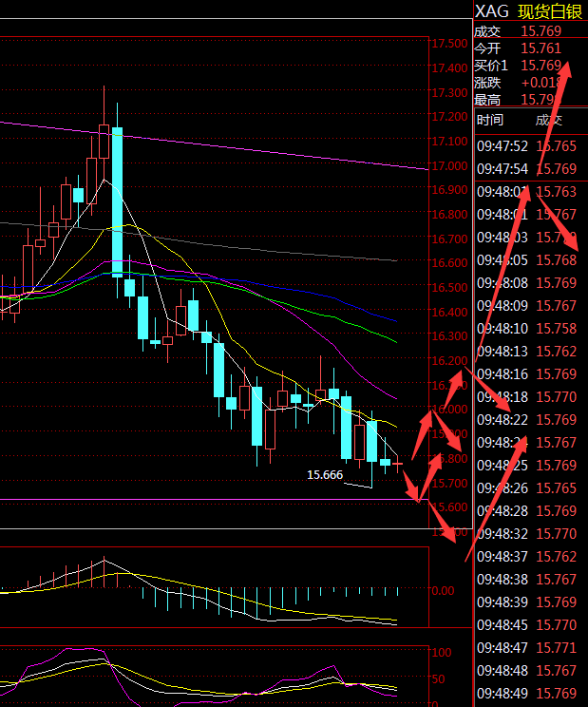Select the tick time 09:48:08
Screen dimensions: 588x707
(x=503, y=283)
